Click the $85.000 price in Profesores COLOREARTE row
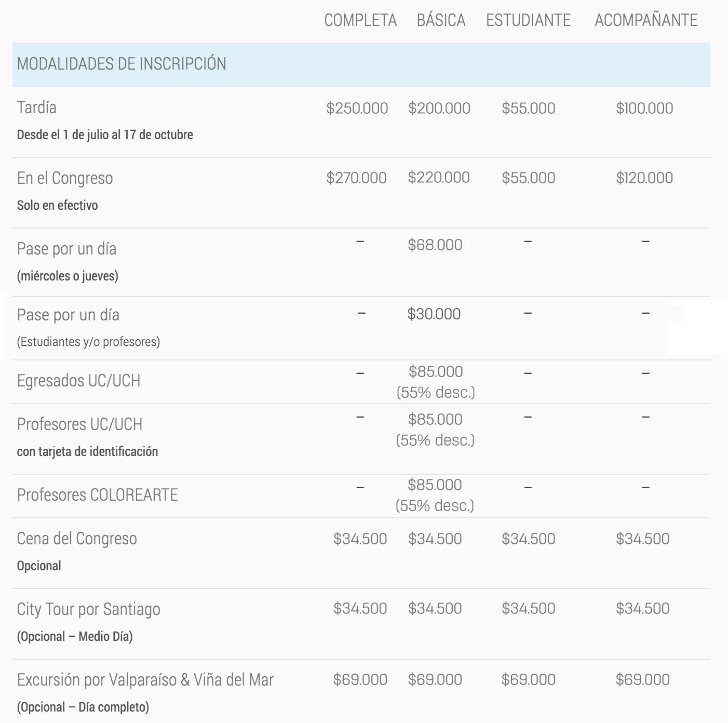Viewport: 728px width, 723px height. click(x=435, y=485)
